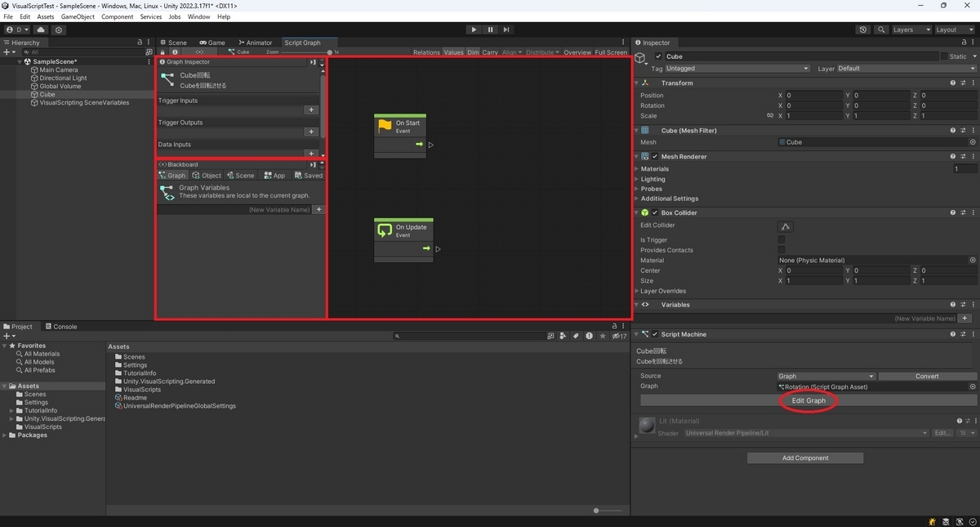980x527 pixels.
Task: Select Directional Light in Hierarchy
Action: pyautogui.click(x=63, y=78)
